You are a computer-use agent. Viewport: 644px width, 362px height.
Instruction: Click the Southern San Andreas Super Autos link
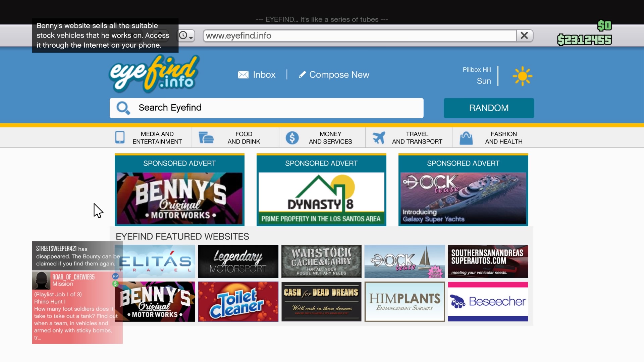pyautogui.click(x=487, y=261)
